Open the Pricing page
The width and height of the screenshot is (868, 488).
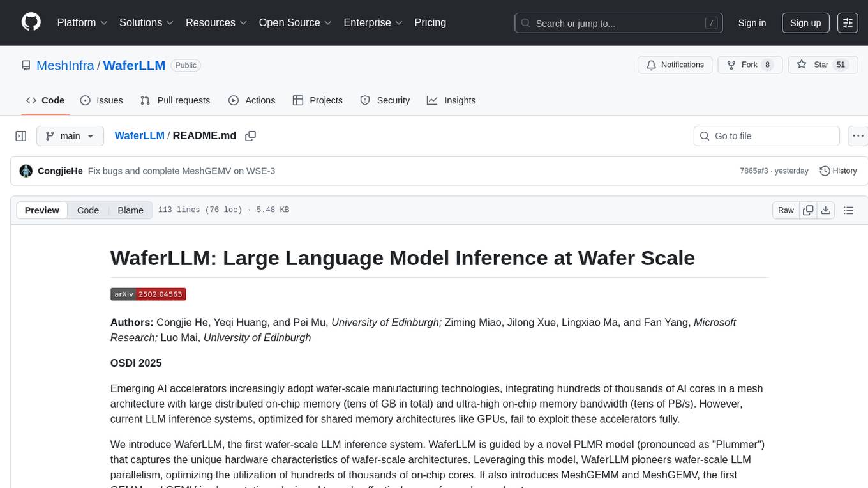pos(430,22)
